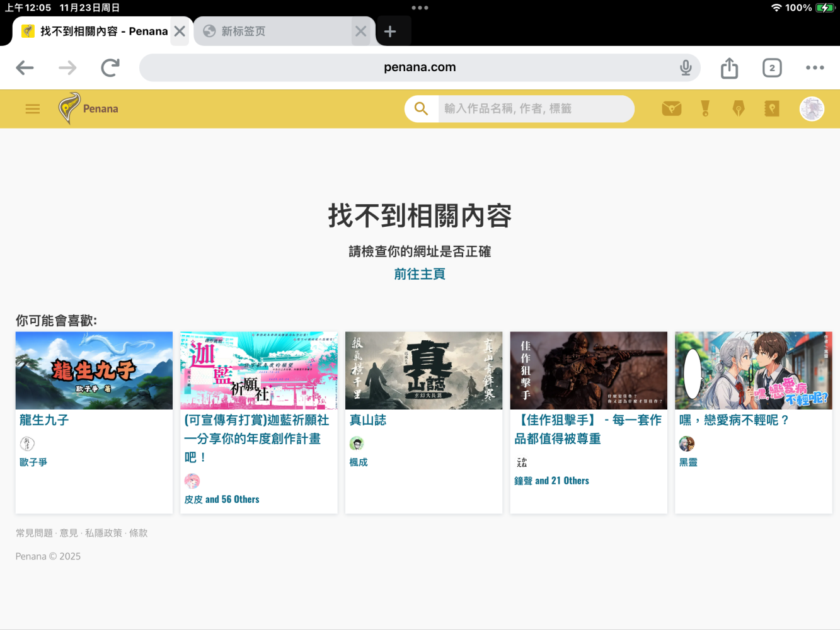Open the bookmark library icon
840x630 pixels.
coord(772,109)
